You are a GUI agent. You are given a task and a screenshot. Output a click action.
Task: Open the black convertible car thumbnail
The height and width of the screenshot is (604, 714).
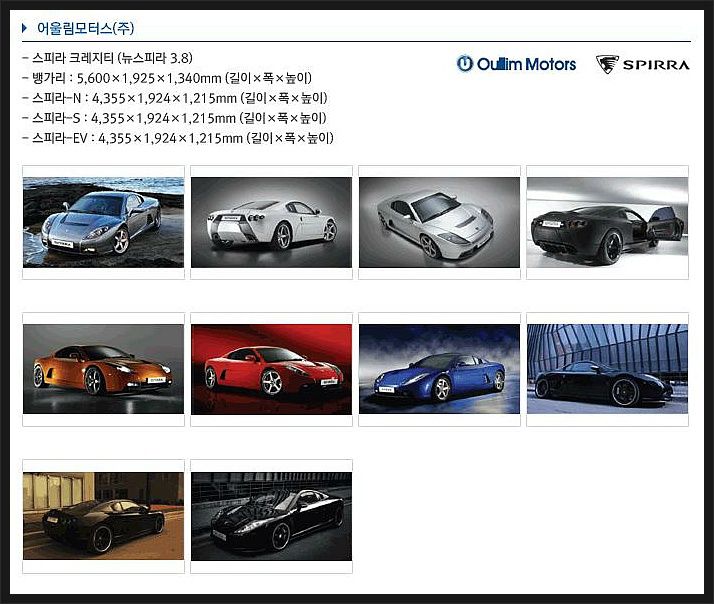pyautogui.click(x=271, y=517)
